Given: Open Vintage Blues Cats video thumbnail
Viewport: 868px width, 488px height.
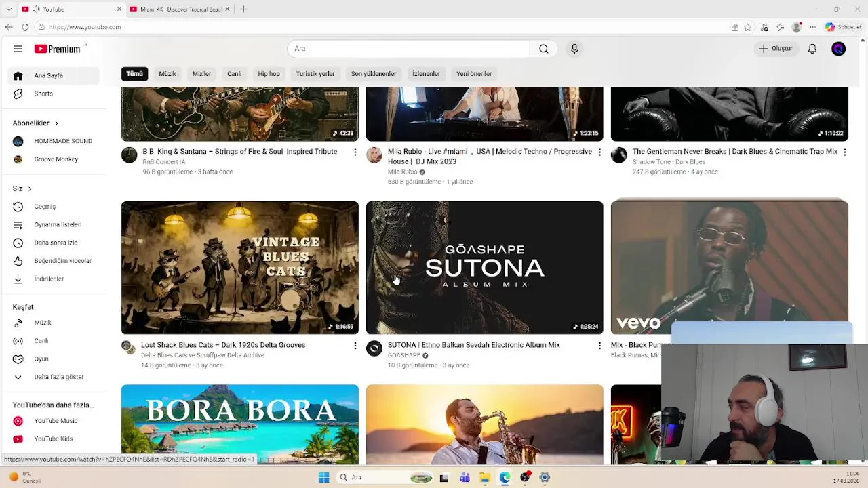Looking at the screenshot, I should [x=240, y=268].
